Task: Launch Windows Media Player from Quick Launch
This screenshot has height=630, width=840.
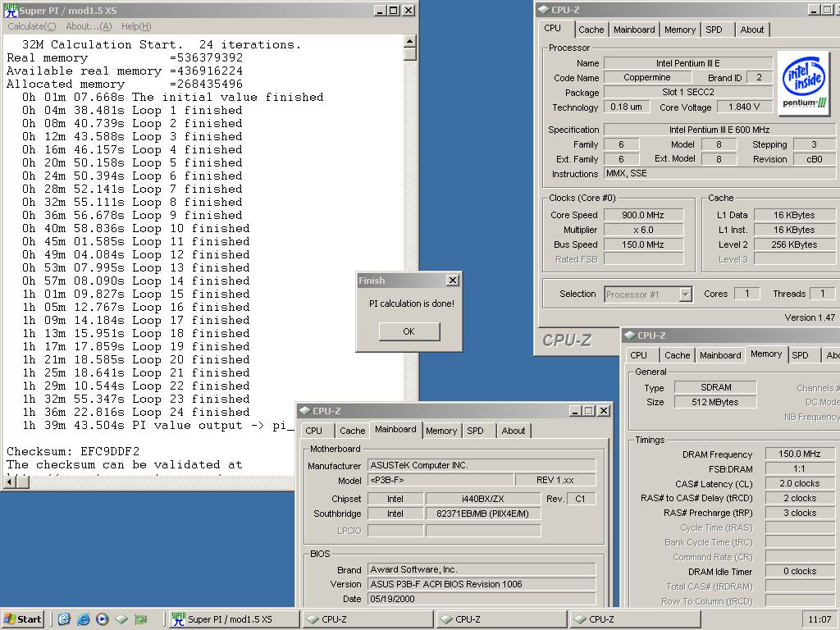Action: pos(103,619)
